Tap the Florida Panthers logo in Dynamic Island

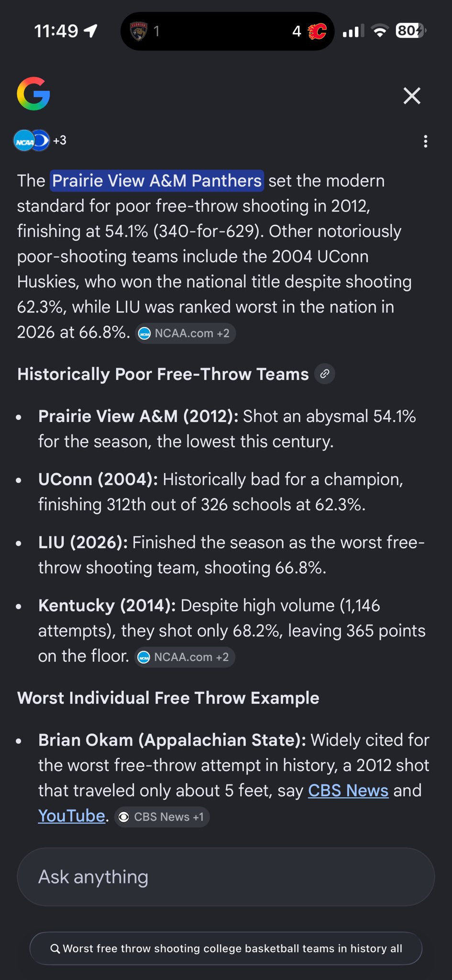(x=139, y=32)
